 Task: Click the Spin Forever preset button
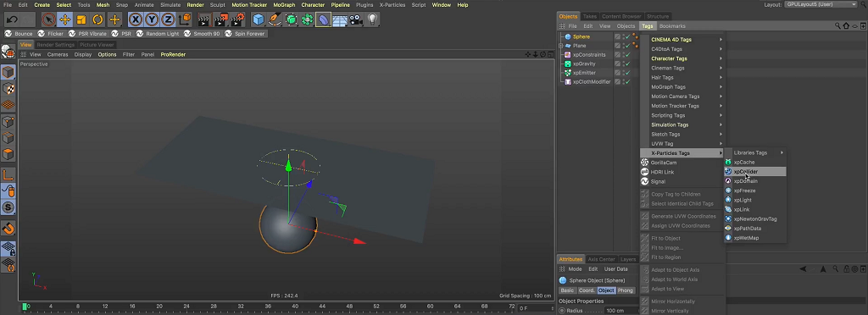(245, 34)
